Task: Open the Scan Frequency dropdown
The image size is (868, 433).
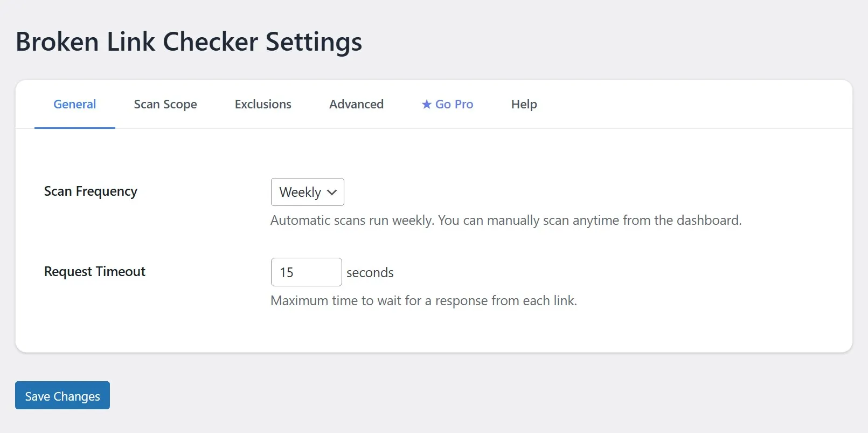Action: (x=307, y=191)
